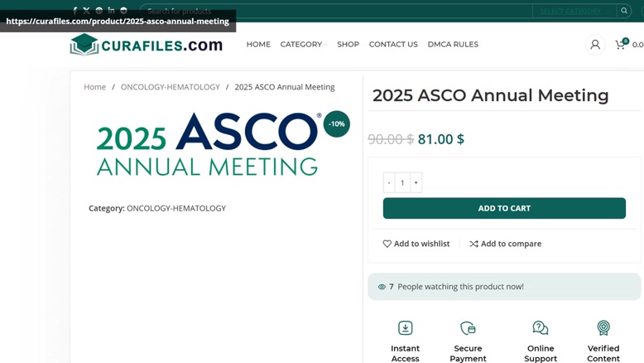Click the Online Support chat icon
644x363 pixels.
point(540,327)
